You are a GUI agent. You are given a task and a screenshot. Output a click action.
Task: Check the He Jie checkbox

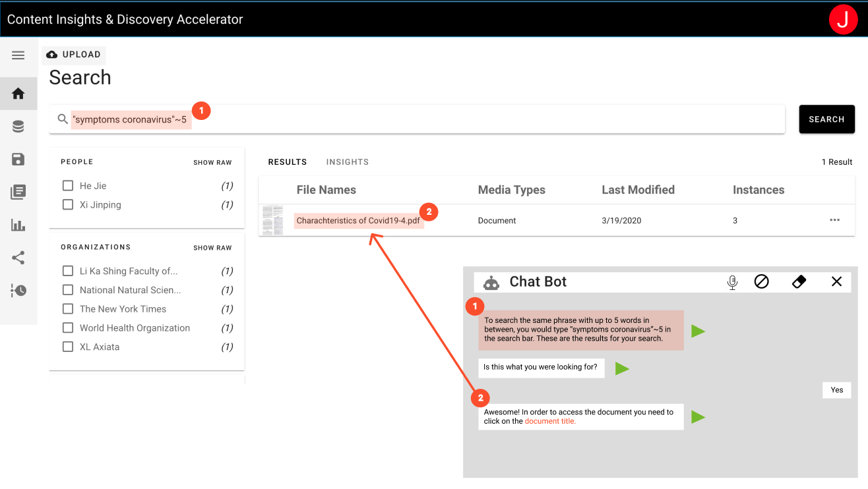click(67, 186)
